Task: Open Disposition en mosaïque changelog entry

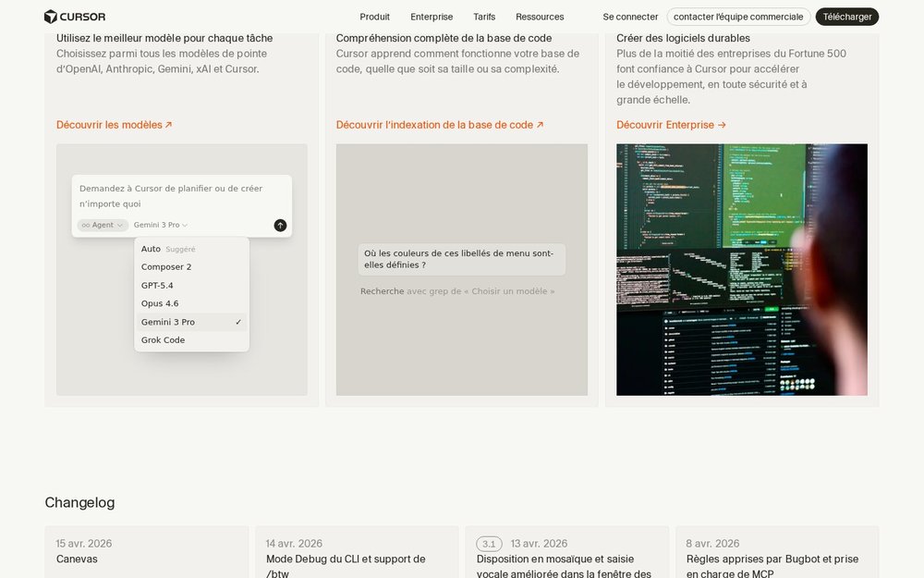Action: point(567,552)
